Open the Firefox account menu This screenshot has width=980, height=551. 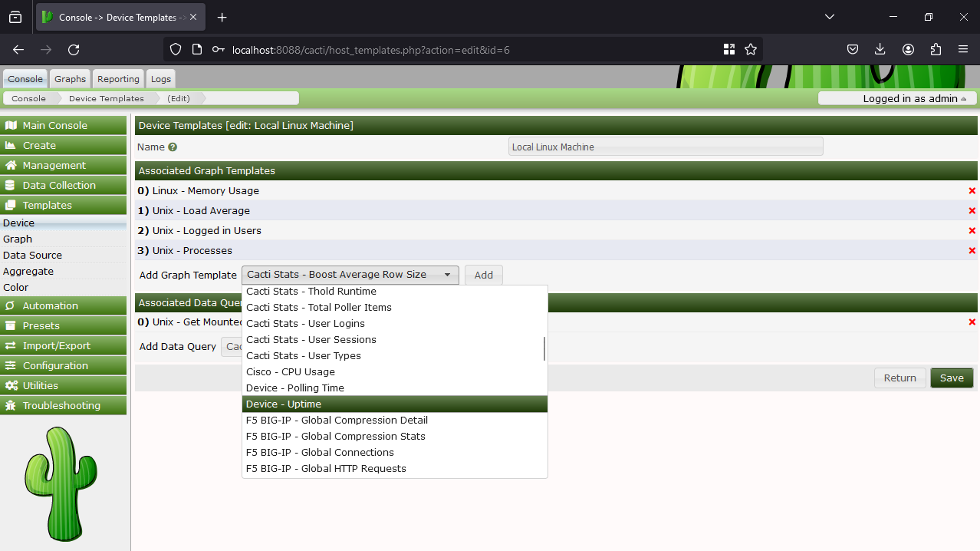point(908,49)
